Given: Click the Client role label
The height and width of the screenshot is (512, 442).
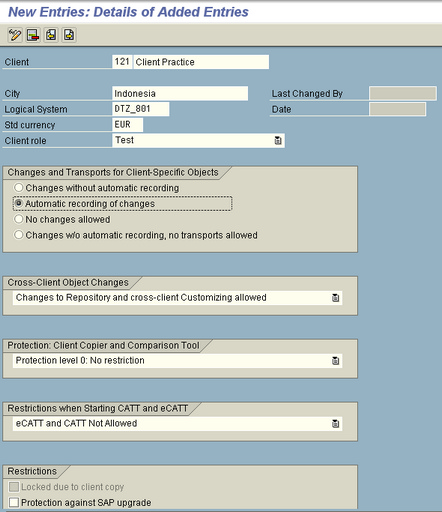Looking at the screenshot, I should (x=25, y=141).
